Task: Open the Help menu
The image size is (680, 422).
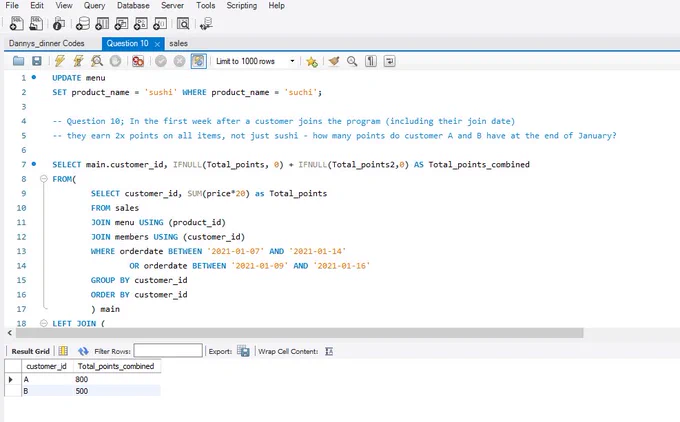Action: 276,6
